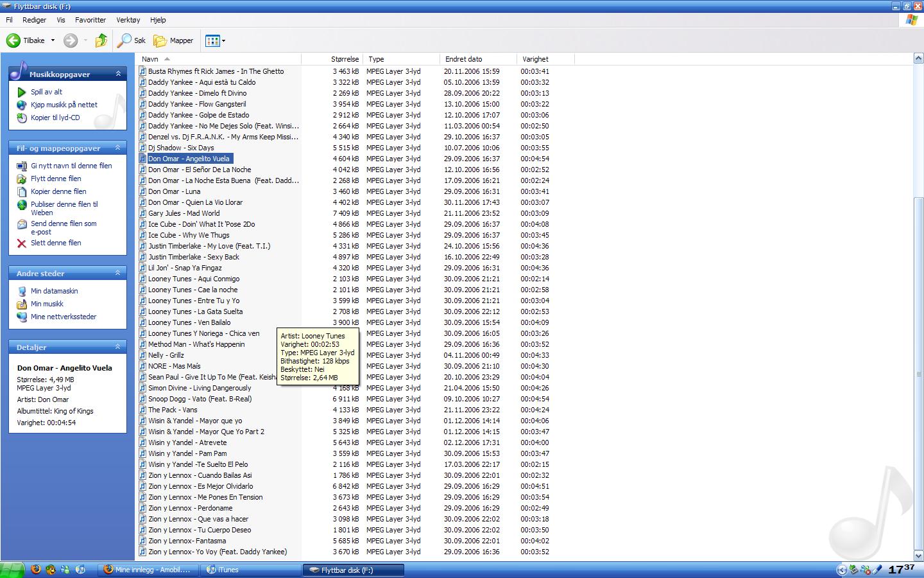Screen dimensions: 924x578
Task: Click the music file icon of Nelly - Grillz
Action: (142, 355)
